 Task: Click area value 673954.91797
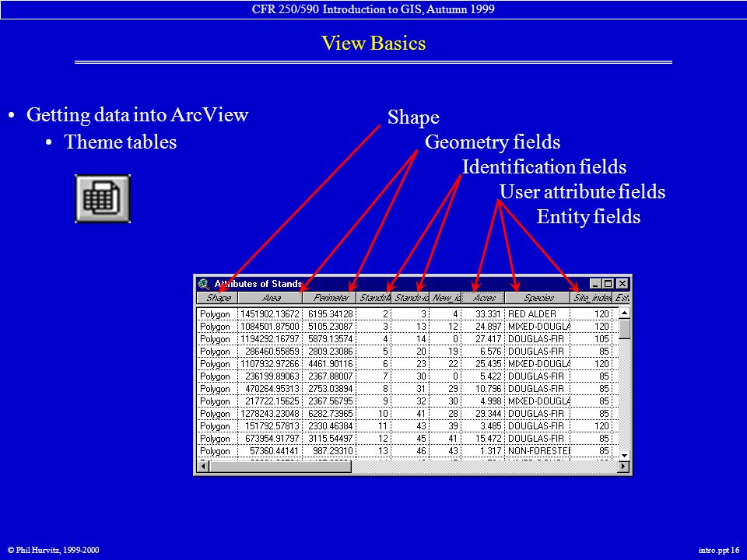[272, 439]
